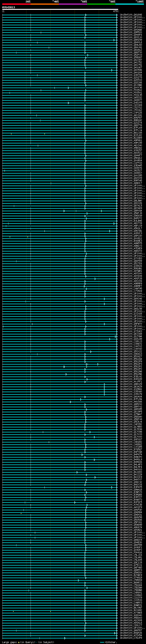Select the UniRef100_P93501 label
146x644 pixels.
coord(131,93)
